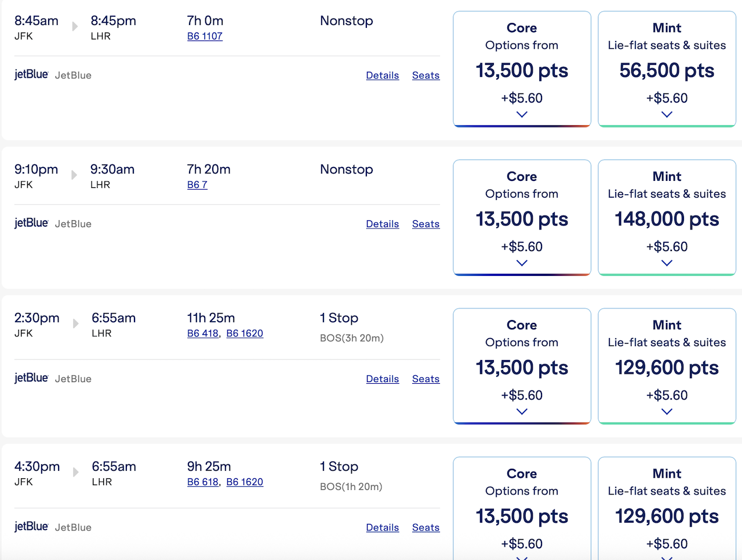Expand the Mint 56,500 pts fare chevron
The image size is (742, 560).
pyautogui.click(x=667, y=114)
